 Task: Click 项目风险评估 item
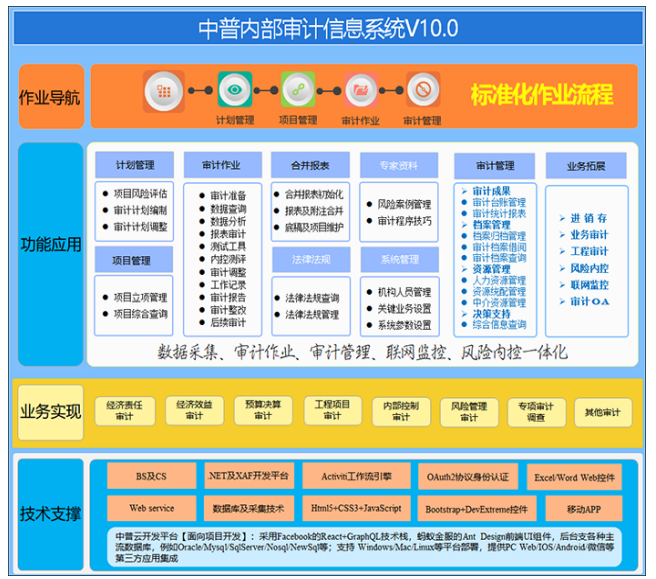(140, 193)
